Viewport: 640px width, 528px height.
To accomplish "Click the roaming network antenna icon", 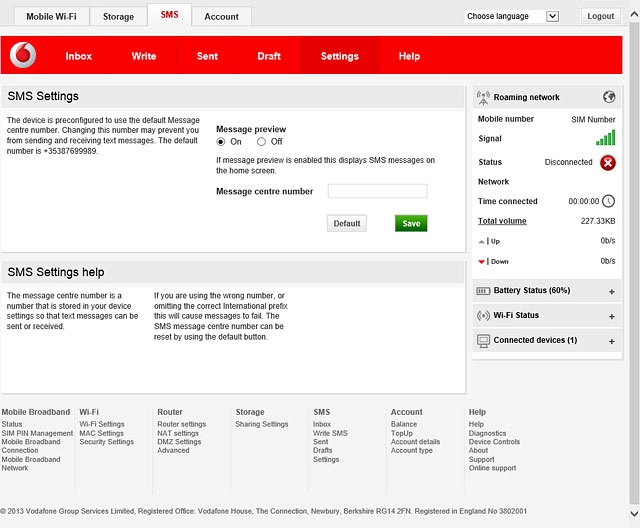I will coord(483,98).
